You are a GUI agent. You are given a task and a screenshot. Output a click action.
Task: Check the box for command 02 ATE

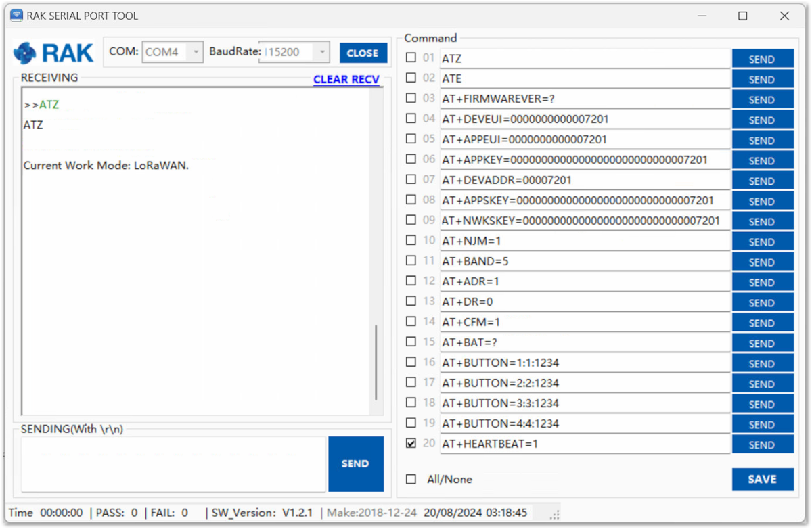(411, 78)
